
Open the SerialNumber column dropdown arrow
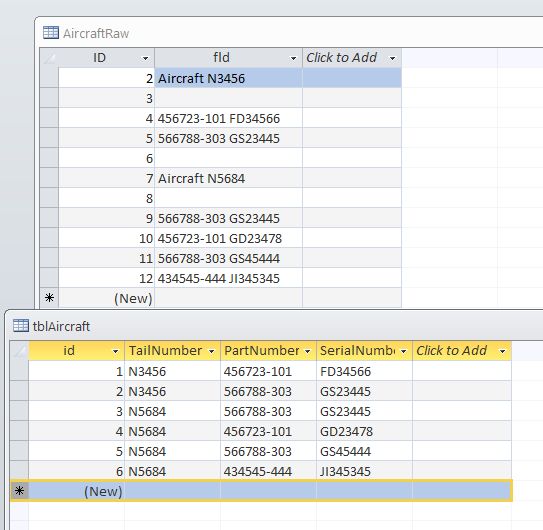403,352
